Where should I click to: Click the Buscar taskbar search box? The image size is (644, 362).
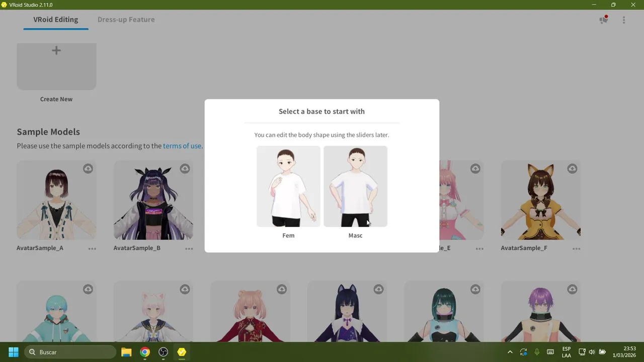coord(70,352)
